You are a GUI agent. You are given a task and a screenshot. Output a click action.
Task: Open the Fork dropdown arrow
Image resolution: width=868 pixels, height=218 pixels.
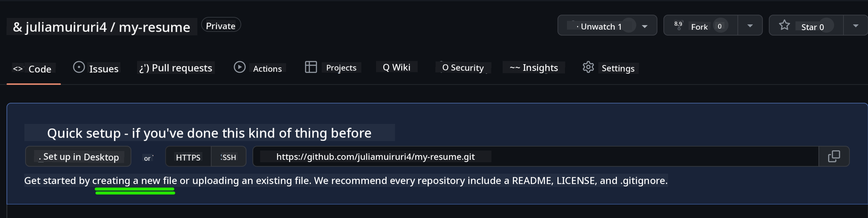click(750, 26)
